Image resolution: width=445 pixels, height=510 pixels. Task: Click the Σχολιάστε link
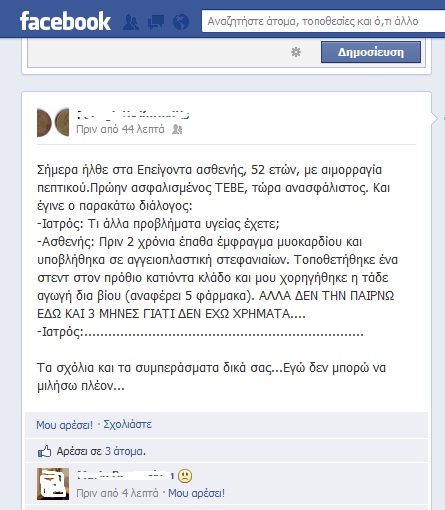[x=127, y=424]
